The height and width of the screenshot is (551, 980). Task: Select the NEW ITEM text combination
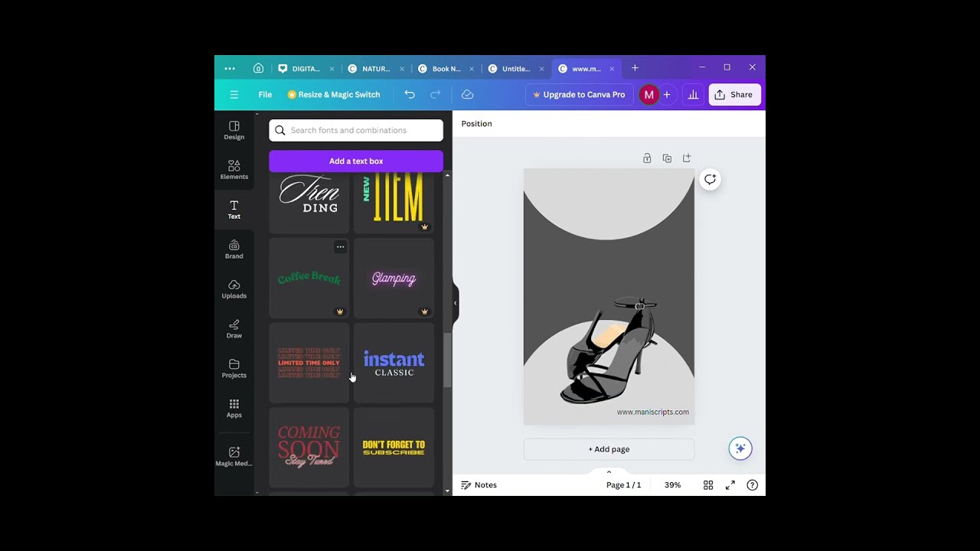click(394, 202)
